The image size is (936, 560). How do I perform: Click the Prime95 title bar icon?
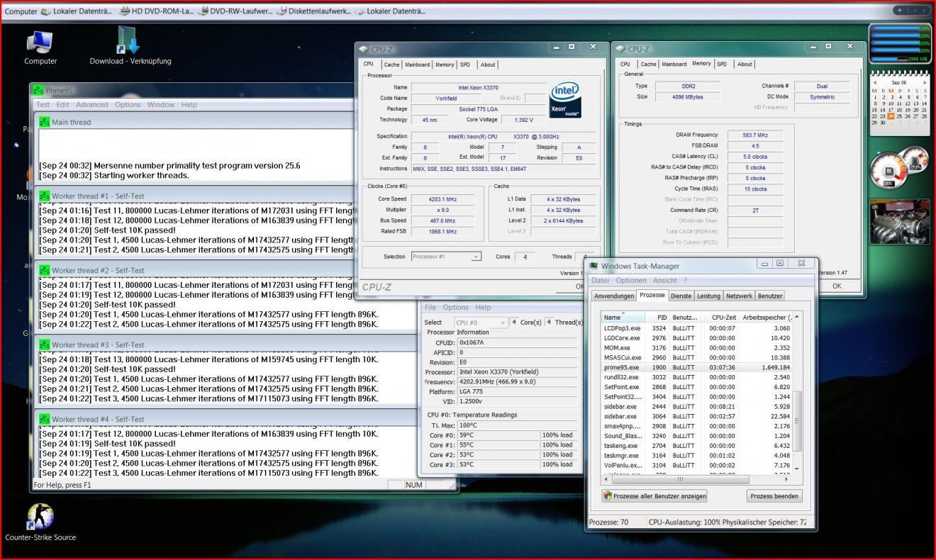click(x=38, y=90)
